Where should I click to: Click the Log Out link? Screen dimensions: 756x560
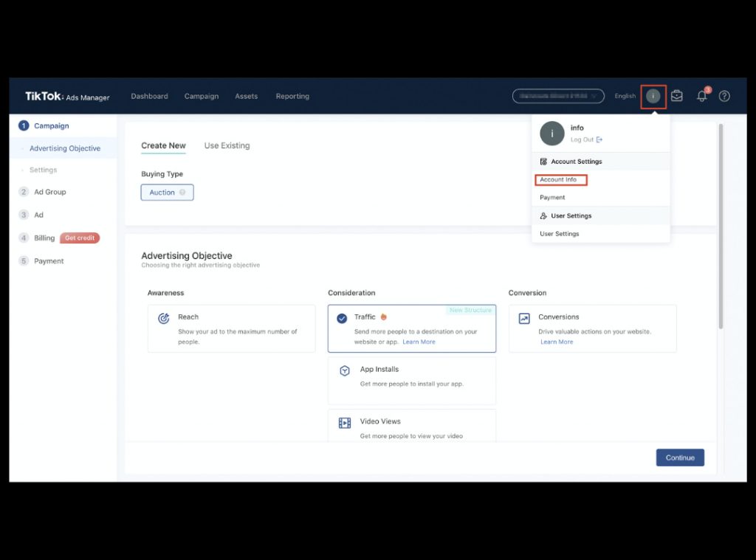pos(582,139)
